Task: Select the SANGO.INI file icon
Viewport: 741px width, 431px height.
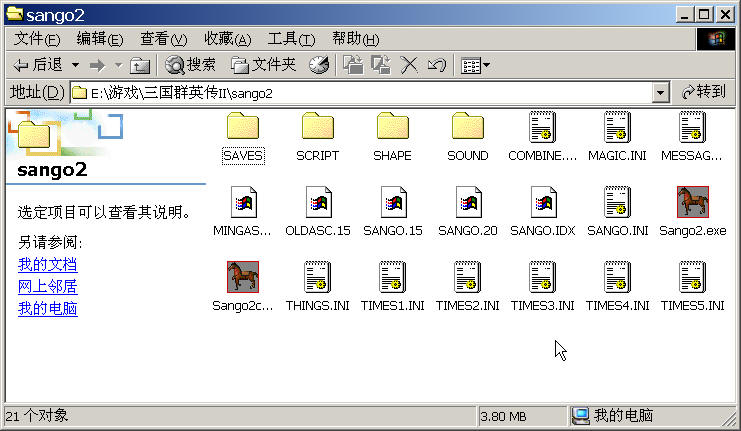Action: 617,202
